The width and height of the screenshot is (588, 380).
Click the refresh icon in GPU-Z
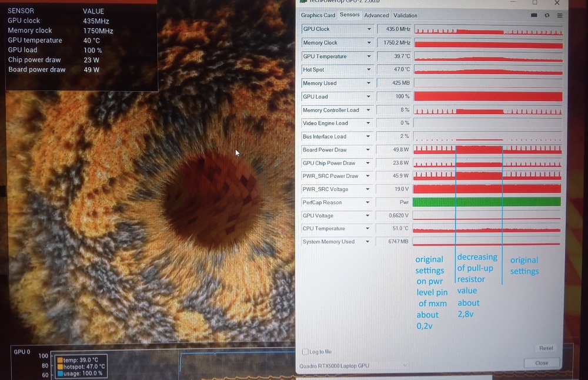(547, 15)
